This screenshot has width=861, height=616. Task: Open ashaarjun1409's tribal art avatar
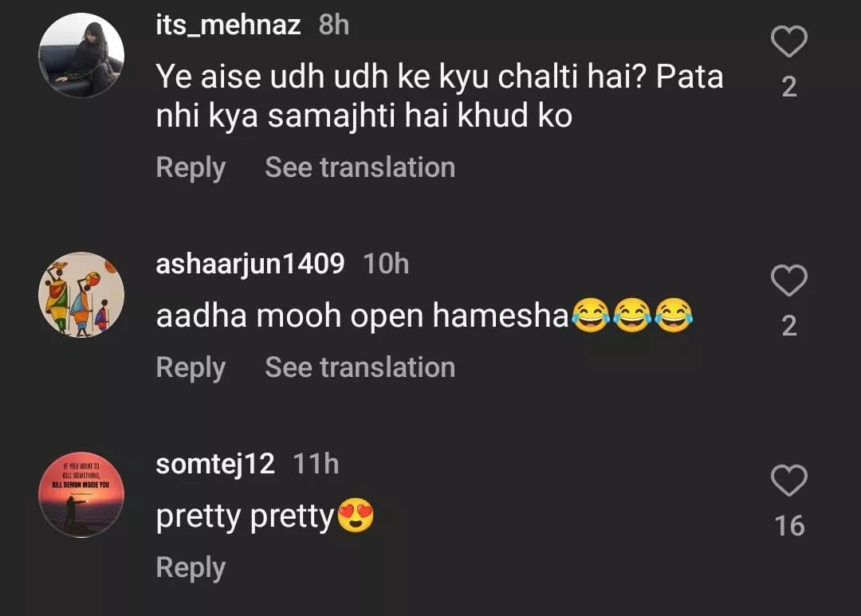(x=81, y=295)
